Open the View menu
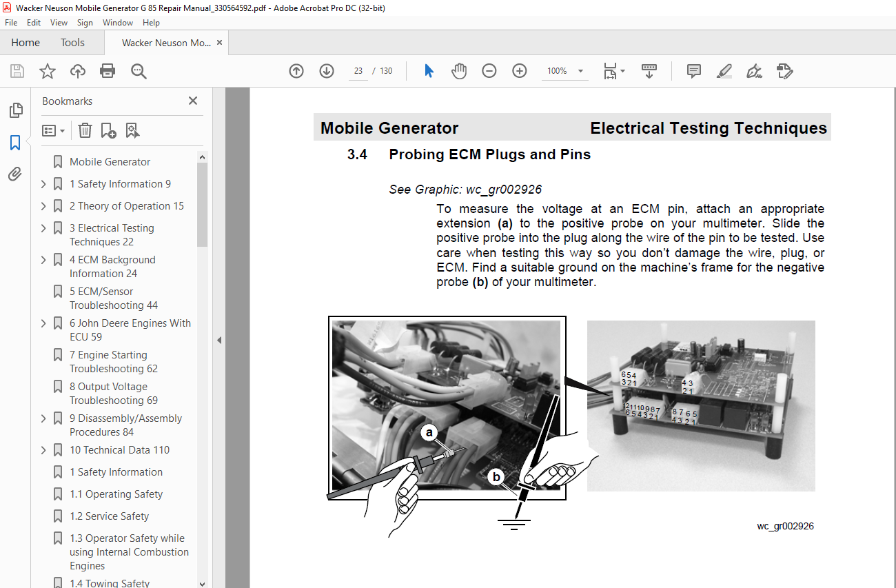 click(x=59, y=23)
